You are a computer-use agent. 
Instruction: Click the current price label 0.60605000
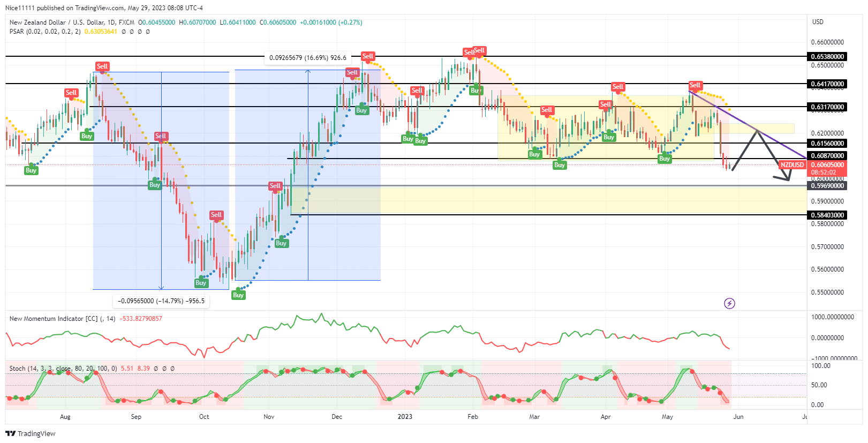pos(827,165)
